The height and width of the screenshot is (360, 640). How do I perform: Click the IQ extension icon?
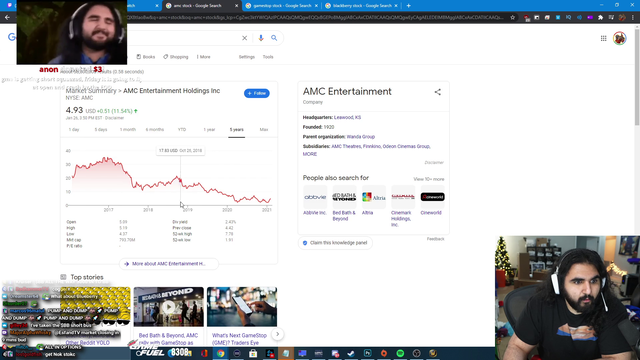[x=568, y=18]
